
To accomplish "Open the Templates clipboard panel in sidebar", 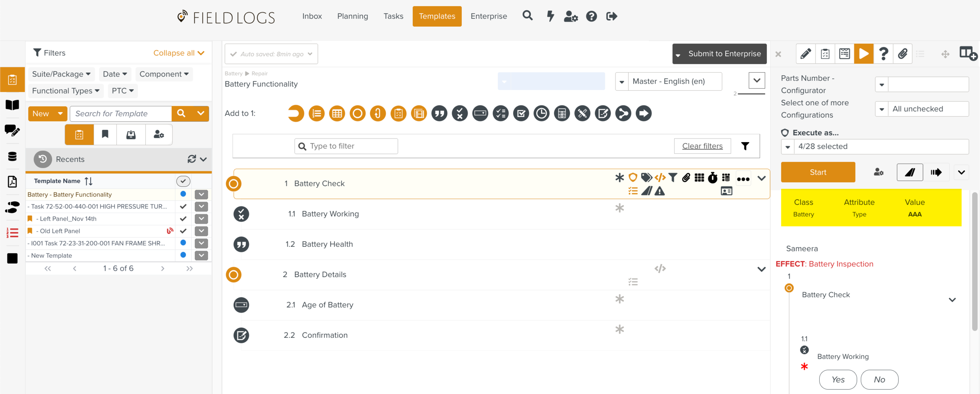I will [x=12, y=80].
